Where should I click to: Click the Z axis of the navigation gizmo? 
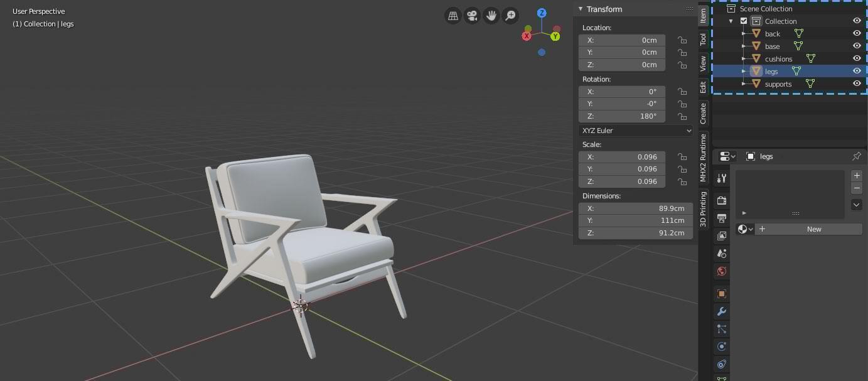click(541, 13)
